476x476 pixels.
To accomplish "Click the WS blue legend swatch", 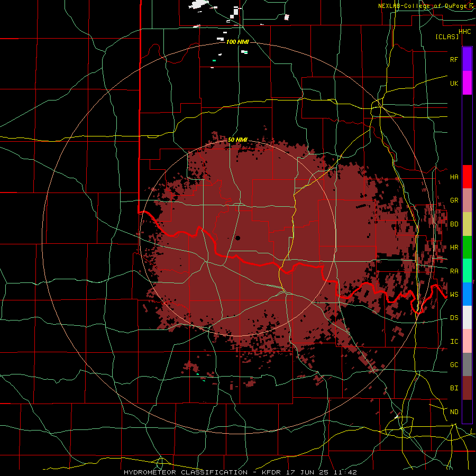I will point(467,294).
